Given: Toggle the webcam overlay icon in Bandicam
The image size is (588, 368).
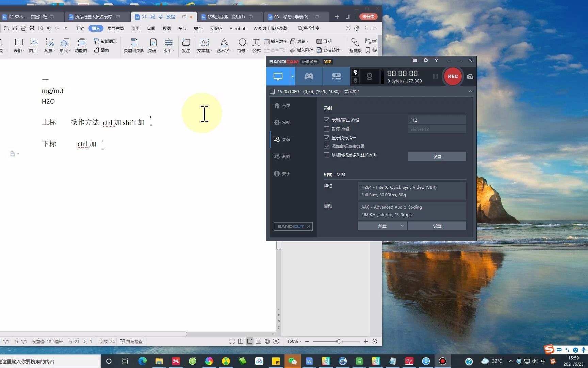Looking at the screenshot, I should coord(369,76).
